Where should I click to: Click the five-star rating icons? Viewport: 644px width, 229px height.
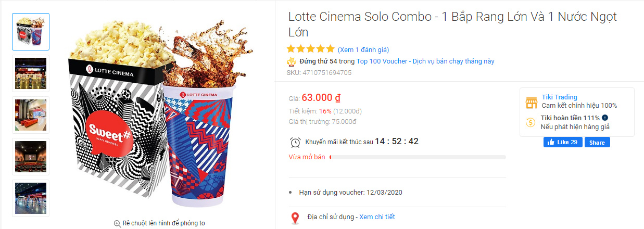(x=310, y=49)
